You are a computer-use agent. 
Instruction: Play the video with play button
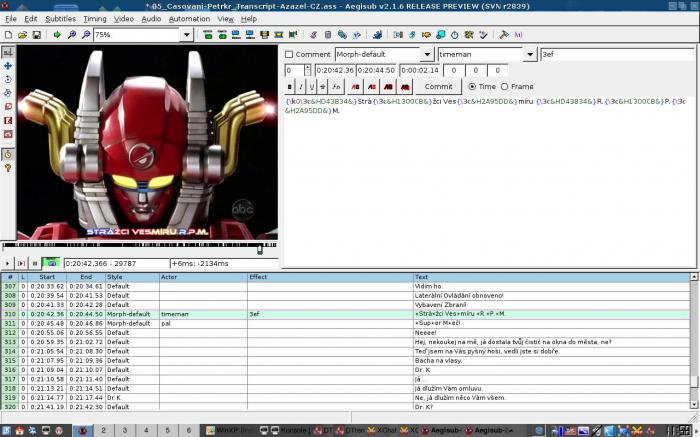(8, 263)
